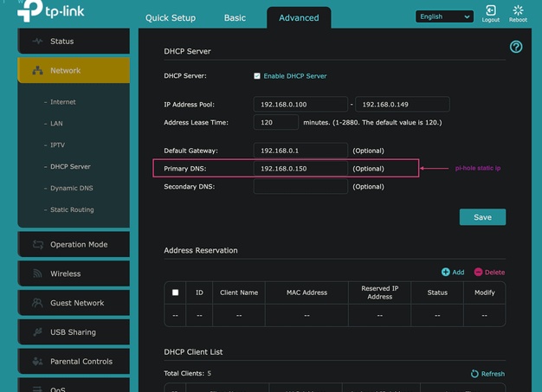Image resolution: width=542 pixels, height=392 pixels.
Task: Tick the Address Reservation select-all checkbox
Action: (x=175, y=292)
